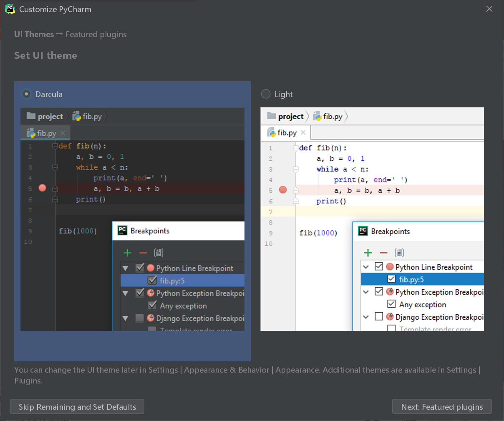Click 'Set UI theme' heading
Image resolution: width=504 pixels, height=421 pixels.
(x=45, y=55)
